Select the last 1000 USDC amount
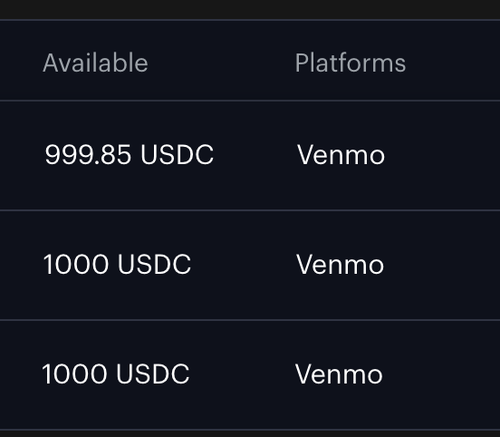Image resolution: width=500 pixels, height=437 pixels. coord(116,374)
